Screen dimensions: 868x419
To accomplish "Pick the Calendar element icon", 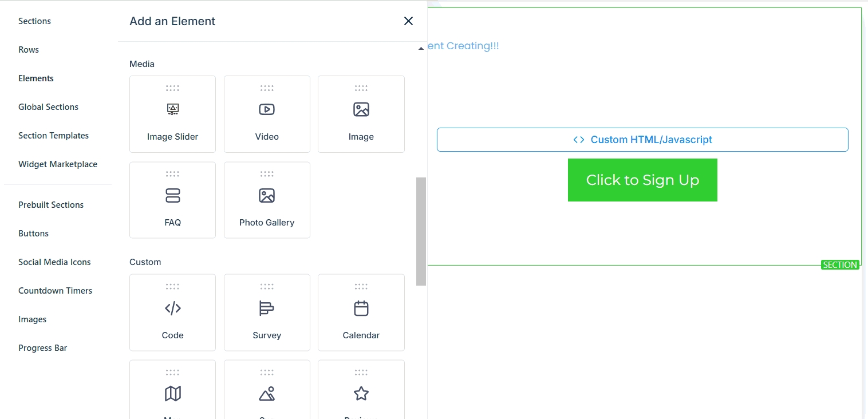I will tap(361, 309).
